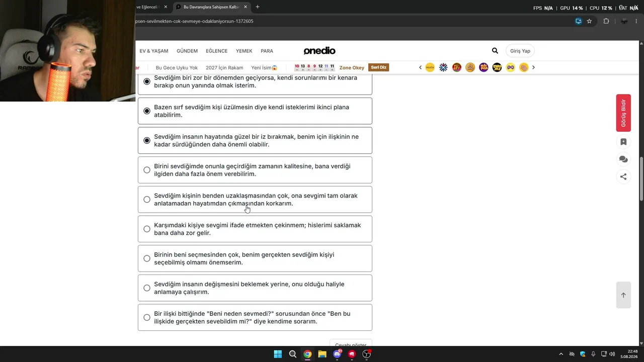
Task: Click the Giriş Yap button
Action: pos(520,51)
